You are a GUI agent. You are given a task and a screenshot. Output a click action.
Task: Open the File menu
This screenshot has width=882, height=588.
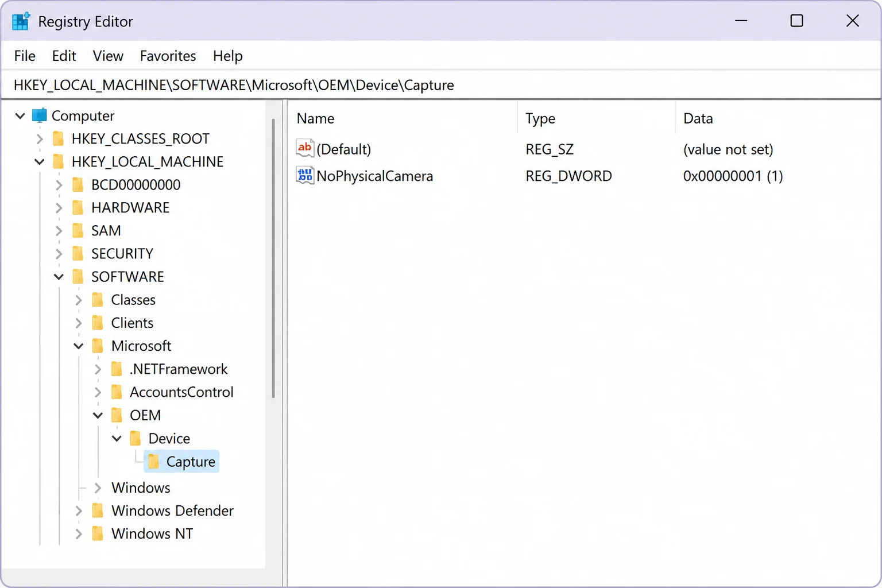pyautogui.click(x=25, y=56)
